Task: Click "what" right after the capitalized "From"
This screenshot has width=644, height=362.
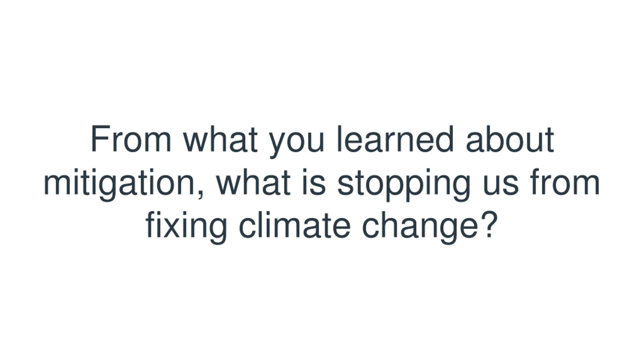Action: pyautogui.click(x=220, y=139)
